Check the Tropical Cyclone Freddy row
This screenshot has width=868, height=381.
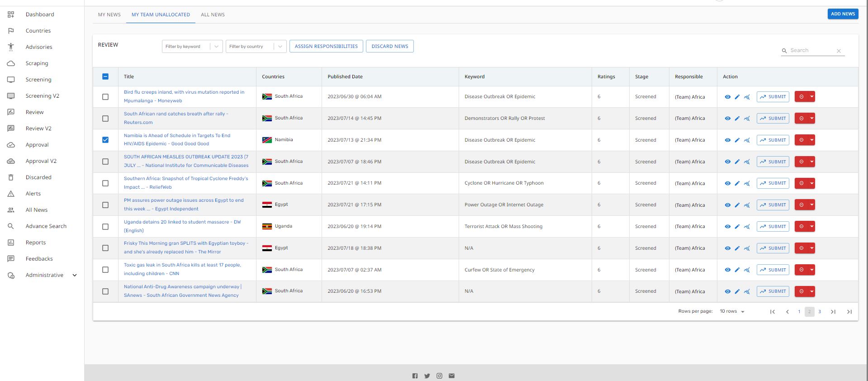105,183
